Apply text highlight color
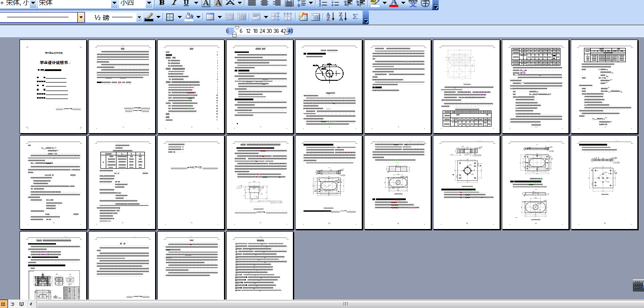644x308 pixels. 375,3
